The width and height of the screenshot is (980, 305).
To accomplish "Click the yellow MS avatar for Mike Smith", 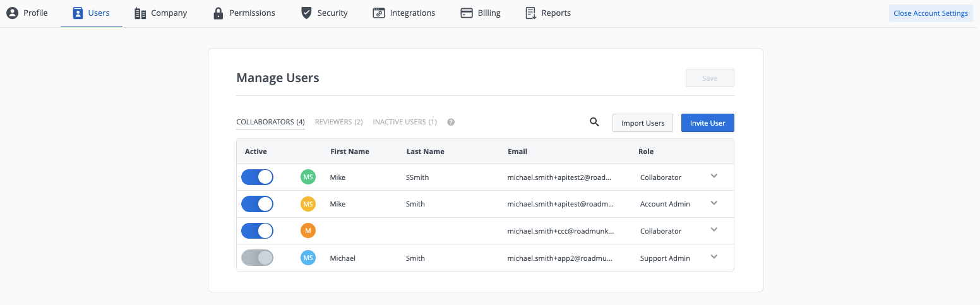I will click(x=308, y=204).
